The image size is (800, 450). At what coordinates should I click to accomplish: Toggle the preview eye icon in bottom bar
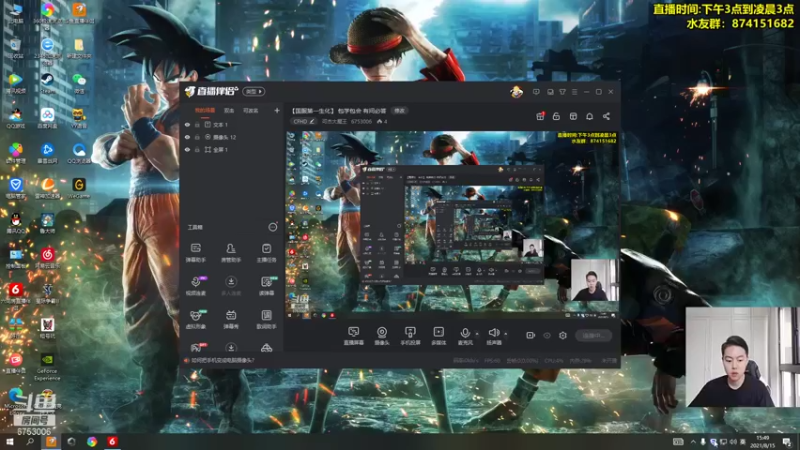[547, 335]
